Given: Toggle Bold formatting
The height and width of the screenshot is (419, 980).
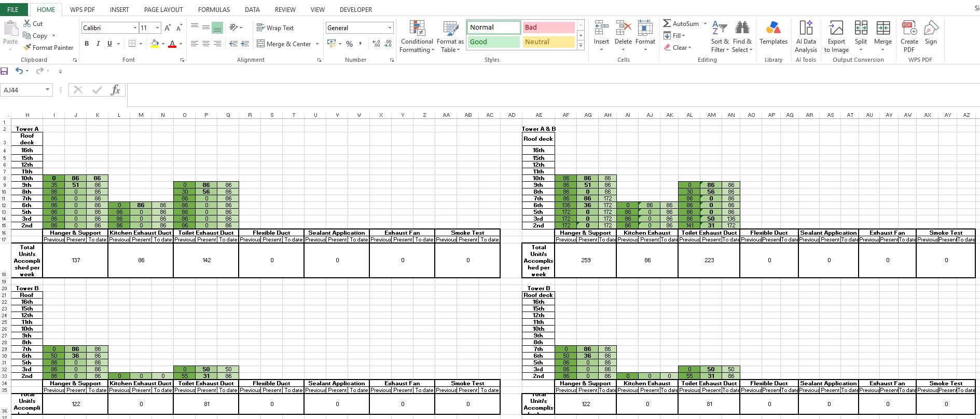Looking at the screenshot, I should coord(87,44).
